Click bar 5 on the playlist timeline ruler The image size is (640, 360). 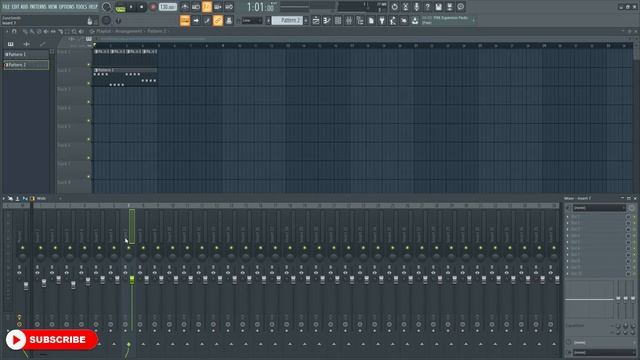click(x=158, y=46)
